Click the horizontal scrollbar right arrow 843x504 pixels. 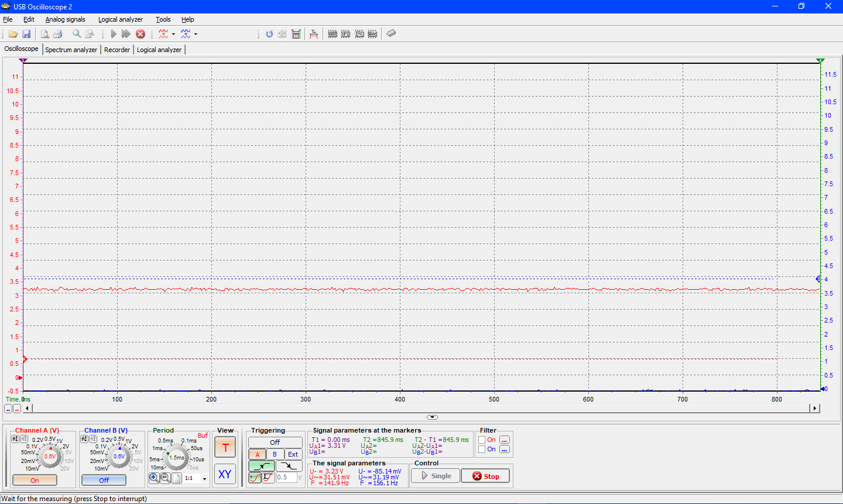tap(815, 409)
